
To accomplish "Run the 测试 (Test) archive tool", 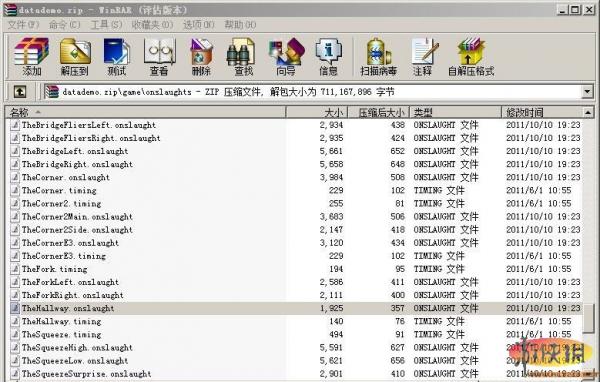I will pyautogui.click(x=117, y=56).
